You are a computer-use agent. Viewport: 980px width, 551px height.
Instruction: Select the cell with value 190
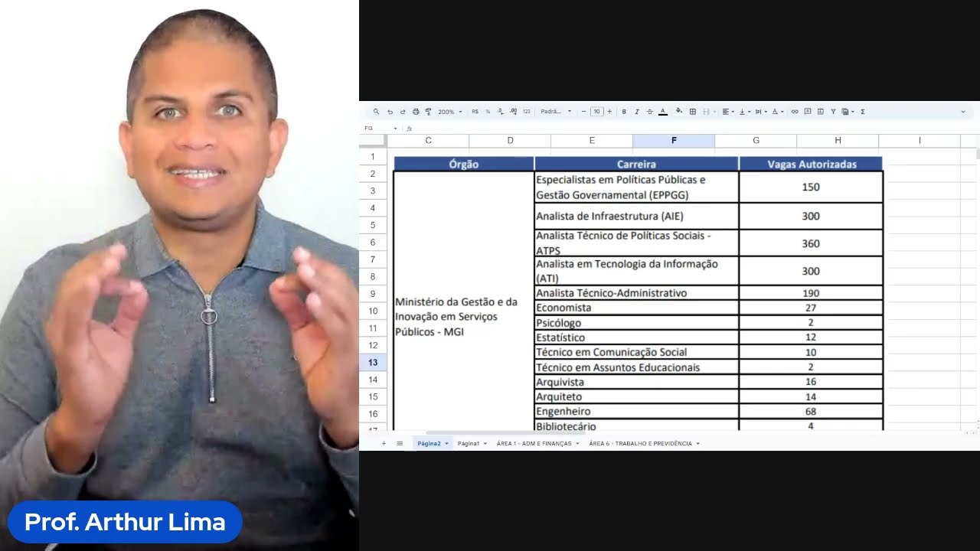tap(811, 293)
